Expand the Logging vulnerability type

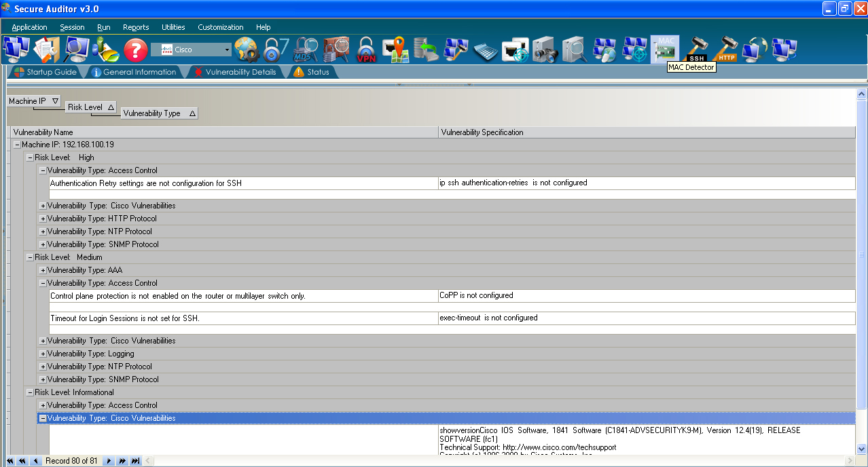43,354
